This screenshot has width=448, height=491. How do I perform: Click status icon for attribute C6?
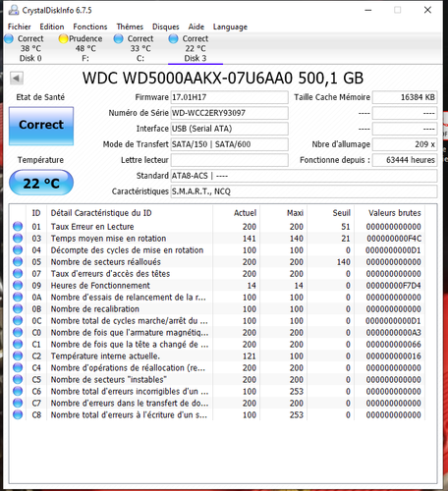click(x=18, y=391)
